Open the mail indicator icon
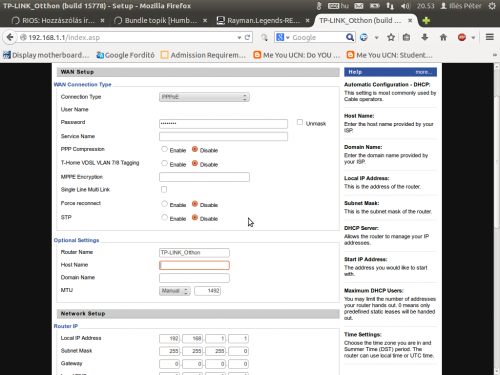 click(359, 6)
